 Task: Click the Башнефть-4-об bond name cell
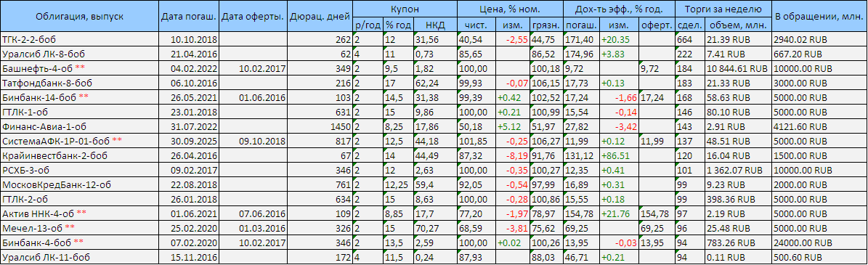34,68
